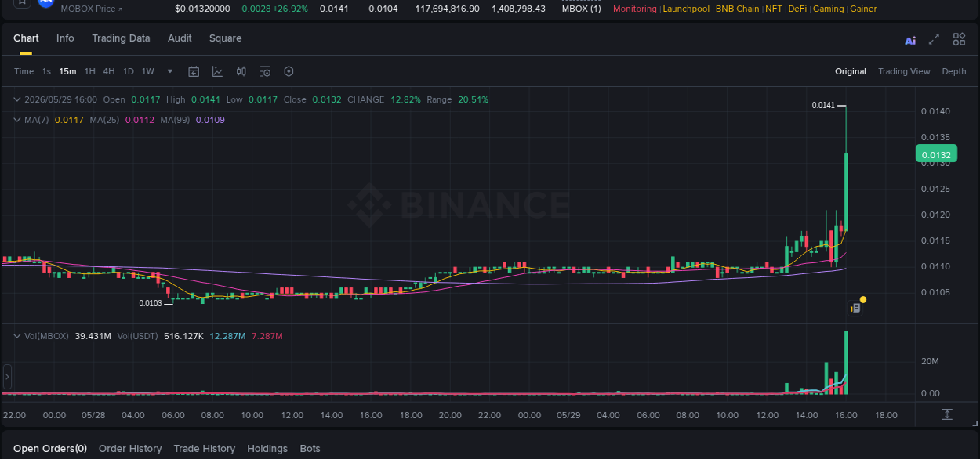
Task: Click the Launchpool tag
Action: 686,9
